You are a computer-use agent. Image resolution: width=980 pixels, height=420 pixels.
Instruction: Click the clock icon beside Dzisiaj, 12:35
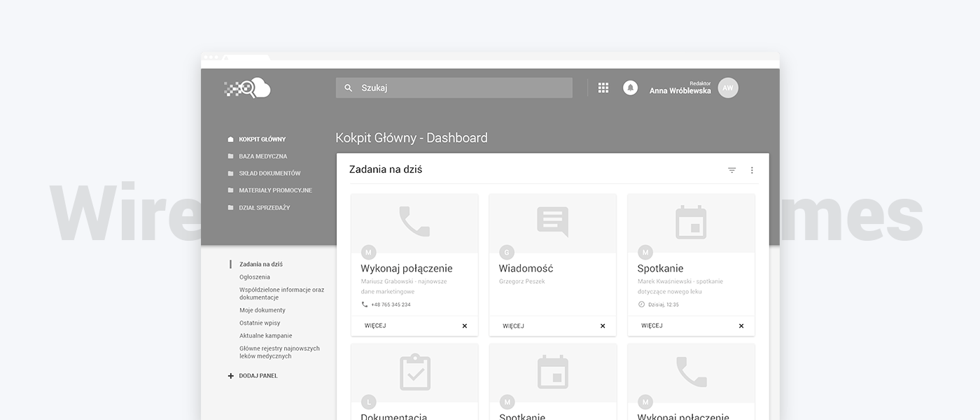pyautogui.click(x=641, y=304)
